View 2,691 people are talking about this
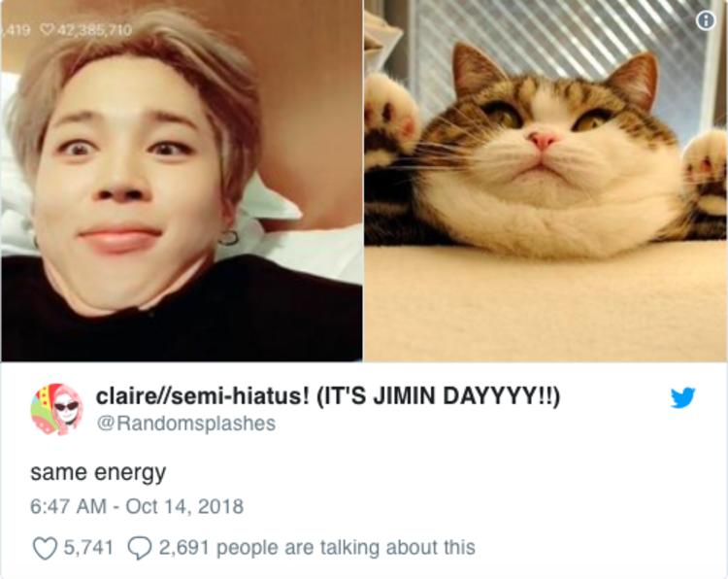Image resolution: width=728 pixels, height=579 pixels. (x=317, y=547)
